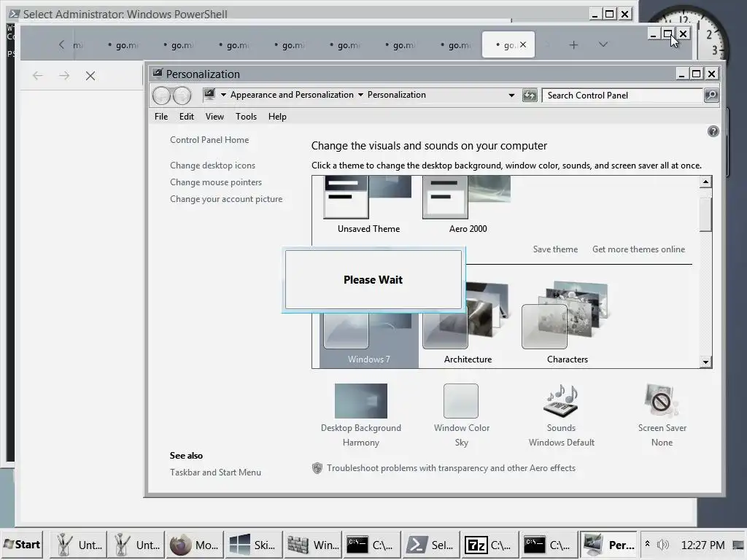Click the 12:27 PM taskbar clock
Image resolution: width=747 pixels, height=560 pixels.
click(x=703, y=545)
